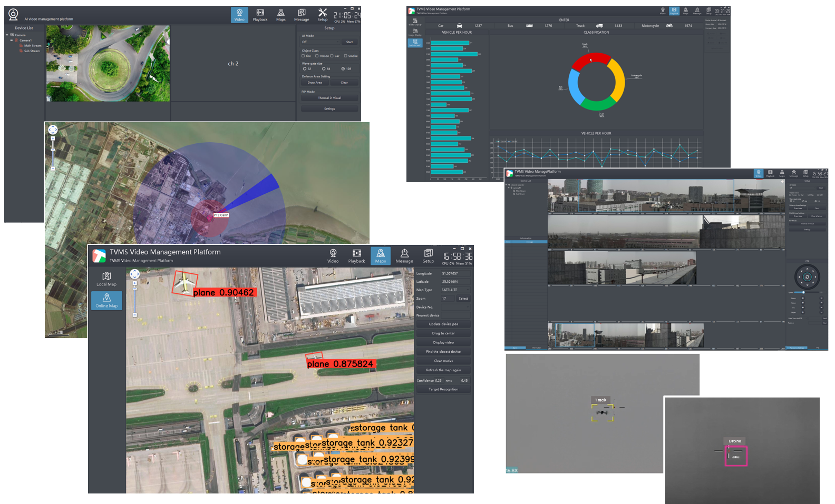
Task: Zoom out on the airport satellite map
Action: pos(135,315)
